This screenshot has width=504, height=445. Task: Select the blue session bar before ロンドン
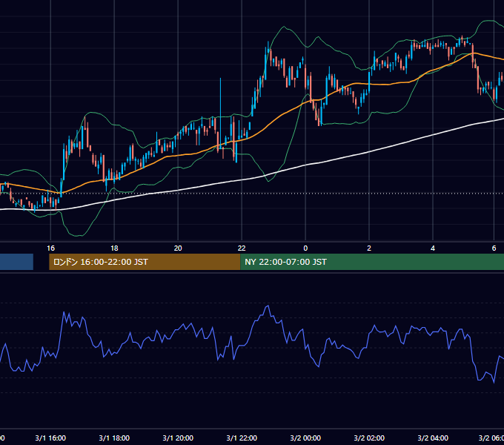(16, 262)
